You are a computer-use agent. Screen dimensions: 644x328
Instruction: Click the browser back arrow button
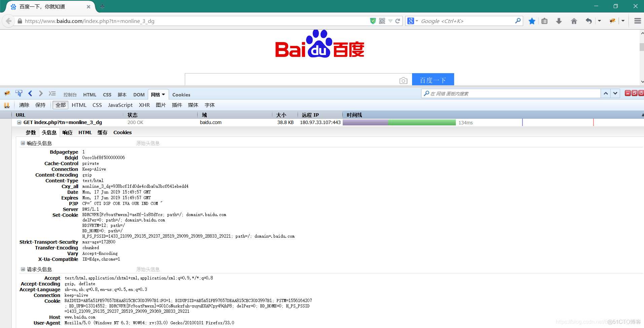pos(8,21)
